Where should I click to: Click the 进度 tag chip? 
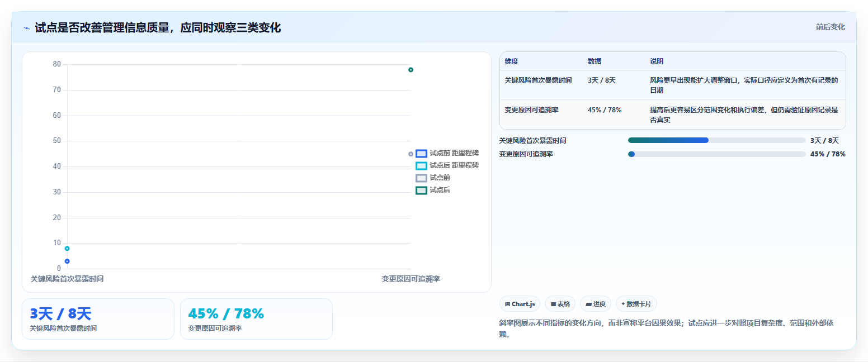click(x=596, y=304)
